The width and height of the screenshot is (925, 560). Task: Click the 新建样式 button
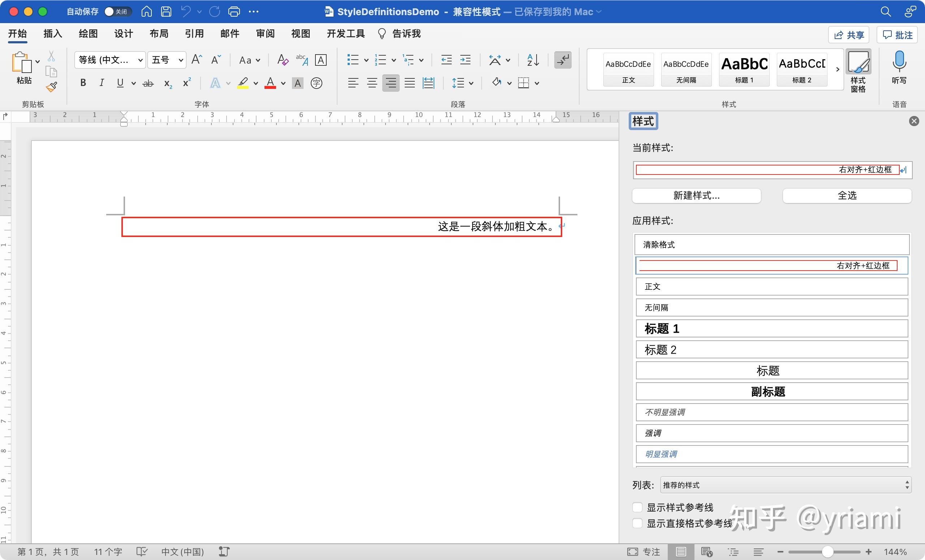coord(696,195)
